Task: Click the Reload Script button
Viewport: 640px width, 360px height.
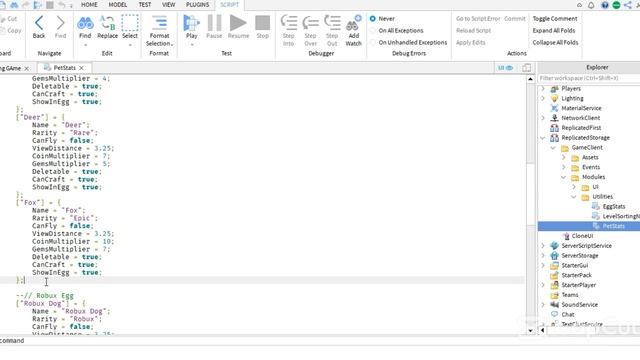Action: pos(473,31)
